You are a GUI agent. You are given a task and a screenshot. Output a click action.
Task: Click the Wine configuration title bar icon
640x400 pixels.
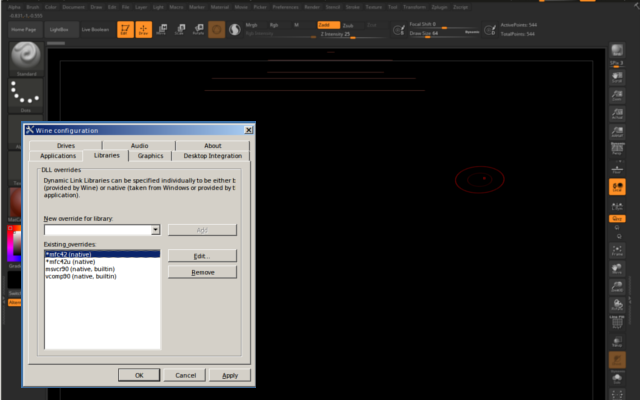(x=31, y=130)
